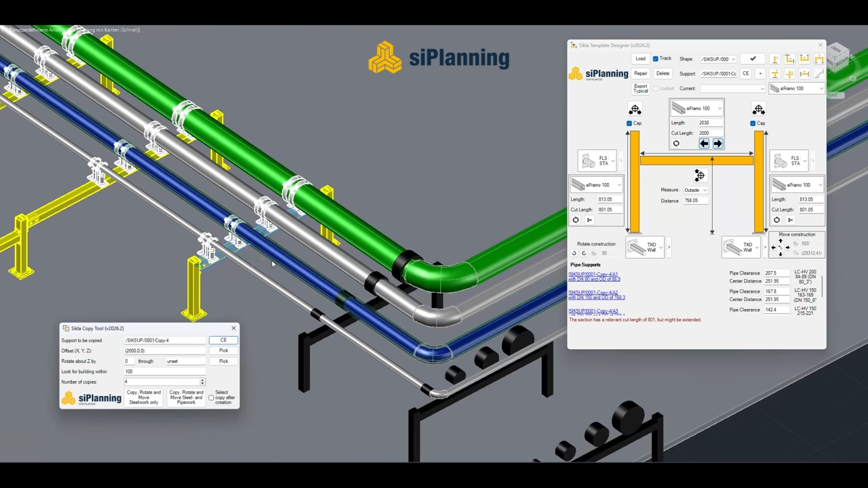
Task: Open the Shape dropdown in Template Designer
Action: click(718, 59)
